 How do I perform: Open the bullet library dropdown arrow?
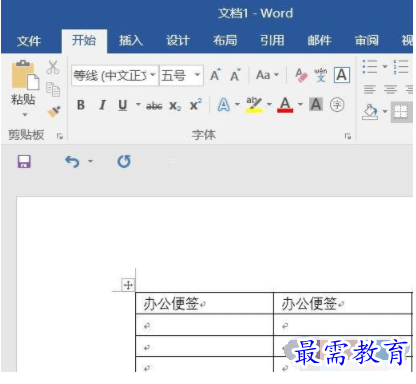pyautogui.click(x=385, y=66)
